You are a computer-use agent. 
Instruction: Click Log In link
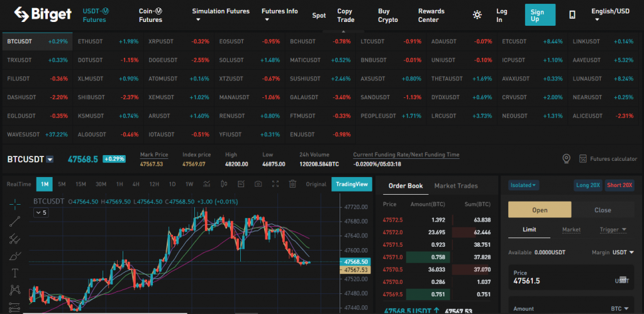(x=502, y=15)
